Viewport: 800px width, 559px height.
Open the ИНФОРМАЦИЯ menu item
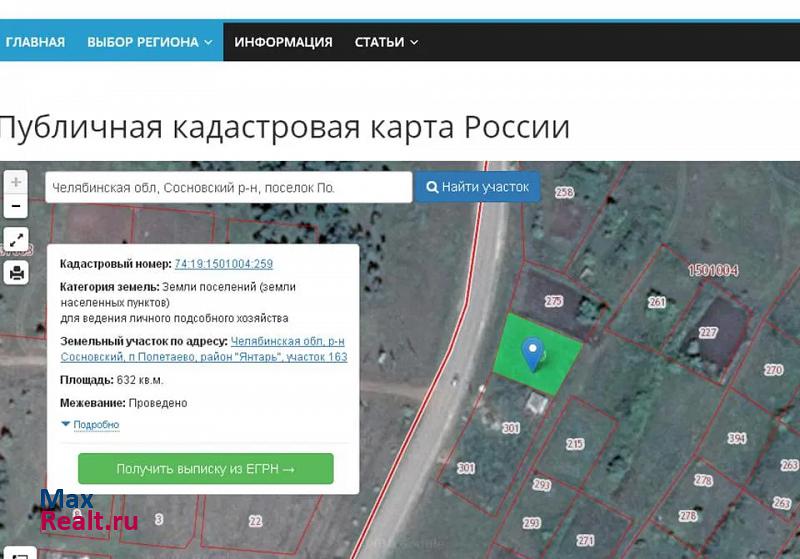point(283,42)
